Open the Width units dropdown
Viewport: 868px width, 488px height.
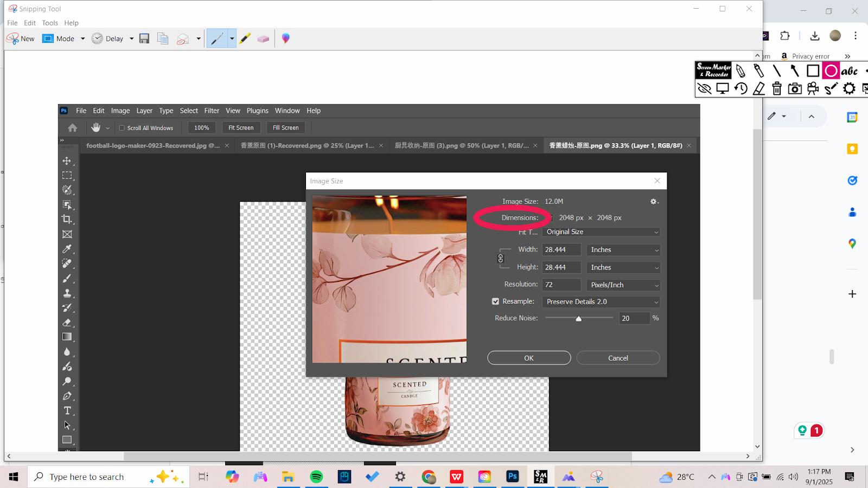[x=623, y=250]
